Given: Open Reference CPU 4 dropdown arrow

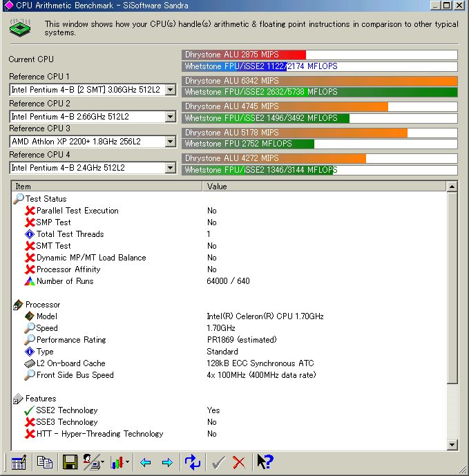Looking at the screenshot, I should click(x=171, y=168).
